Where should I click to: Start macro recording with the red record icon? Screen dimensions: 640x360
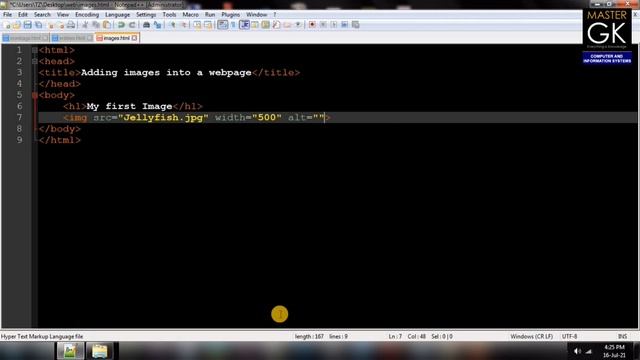tap(312, 25)
